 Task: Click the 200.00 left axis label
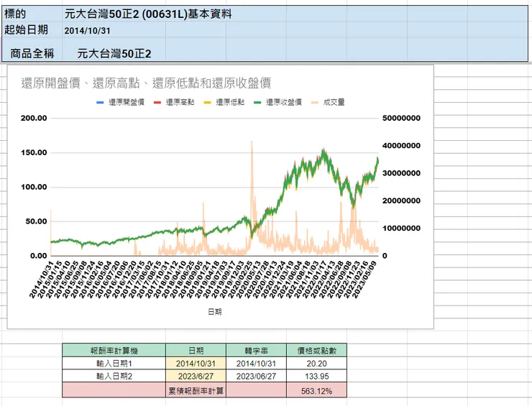pyautogui.click(x=34, y=118)
